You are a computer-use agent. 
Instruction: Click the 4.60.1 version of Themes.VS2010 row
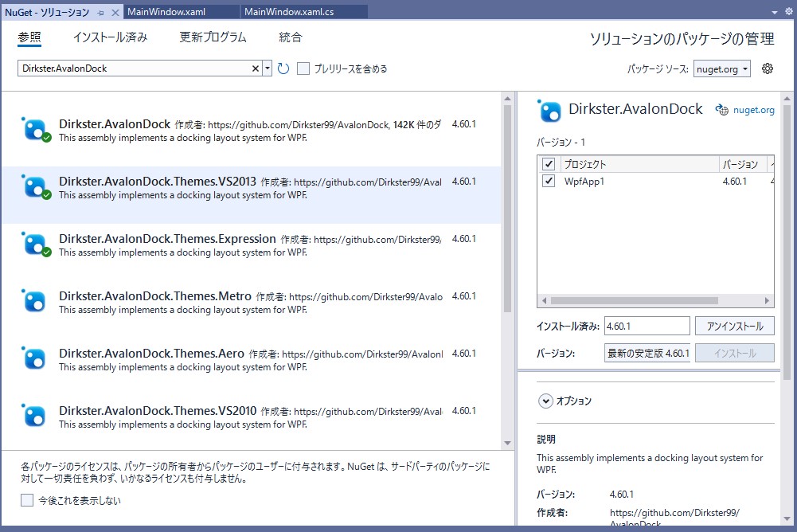464,411
